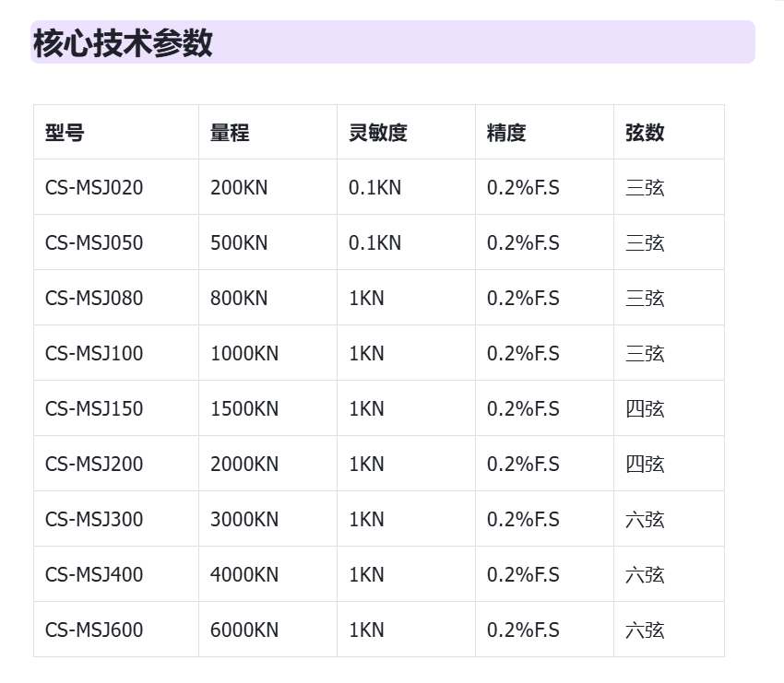Click the 核心技术参数 heading
Viewport: 784px width, 683px height.
pos(124,43)
